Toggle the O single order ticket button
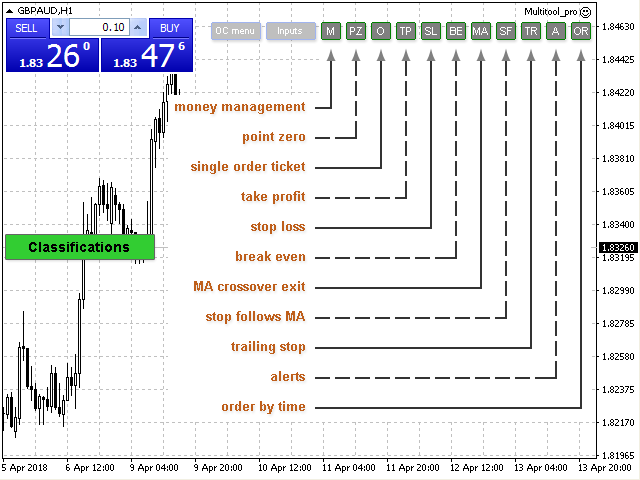The width and height of the screenshot is (640, 480). pos(380,31)
